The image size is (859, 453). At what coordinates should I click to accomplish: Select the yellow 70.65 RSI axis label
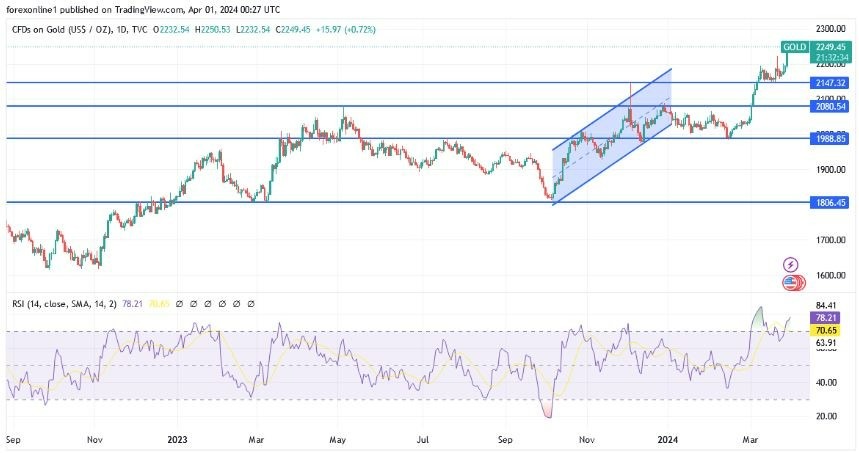coord(826,330)
